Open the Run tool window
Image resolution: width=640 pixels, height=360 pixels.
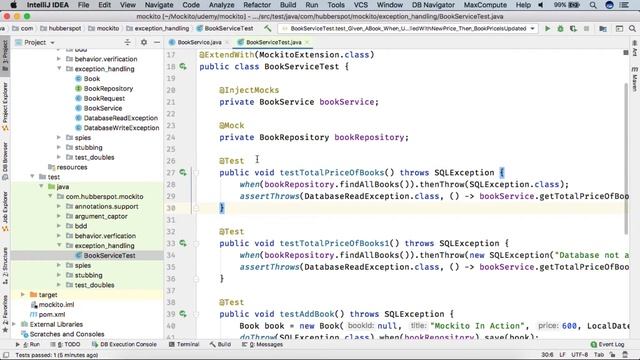tap(28, 344)
